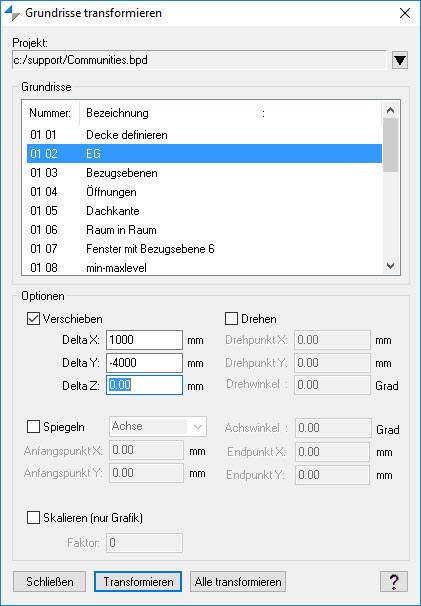The width and height of the screenshot is (421, 606).
Task: Click the list vertical scrollbar thumb
Action: point(390,145)
